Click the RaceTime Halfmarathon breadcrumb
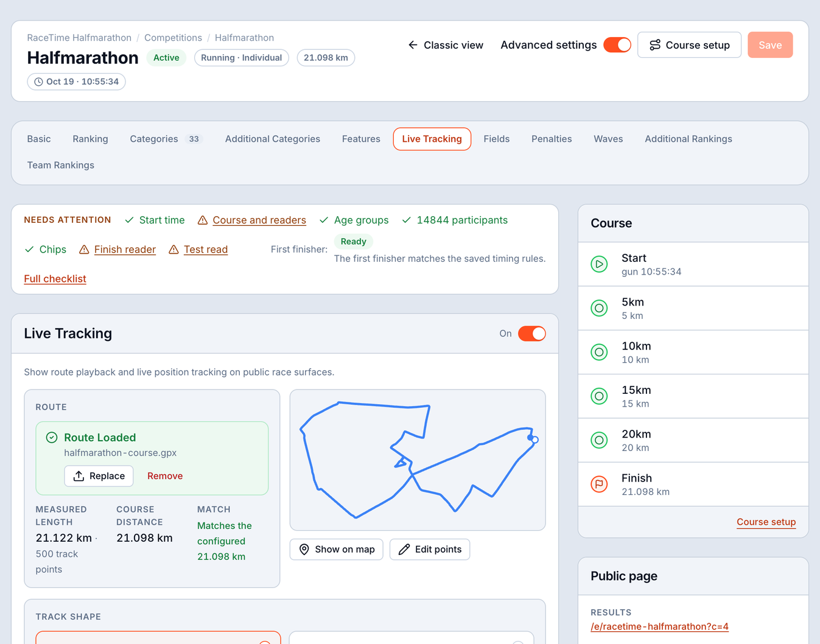 pos(79,38)
